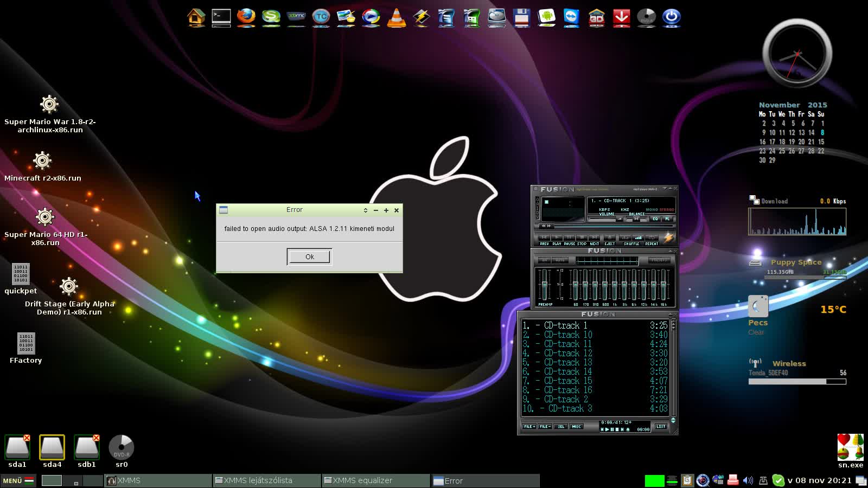Open the DVD disc icon in top dock

647,17
